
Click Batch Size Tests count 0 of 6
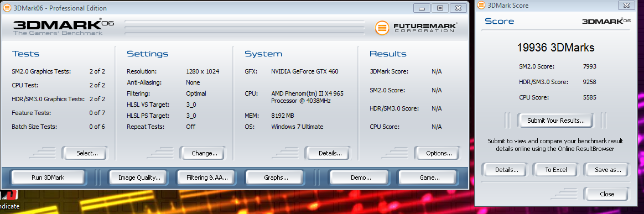tap(97, 127)
